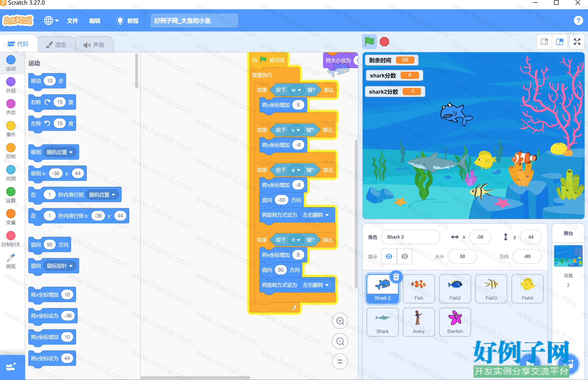Click the green flag to start project

point(369,41)
